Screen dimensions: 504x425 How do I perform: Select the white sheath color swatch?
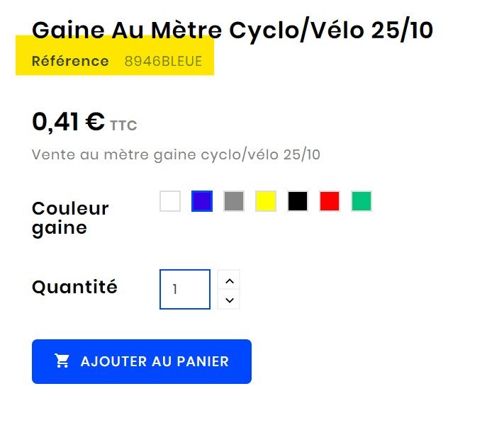point(170,201)
